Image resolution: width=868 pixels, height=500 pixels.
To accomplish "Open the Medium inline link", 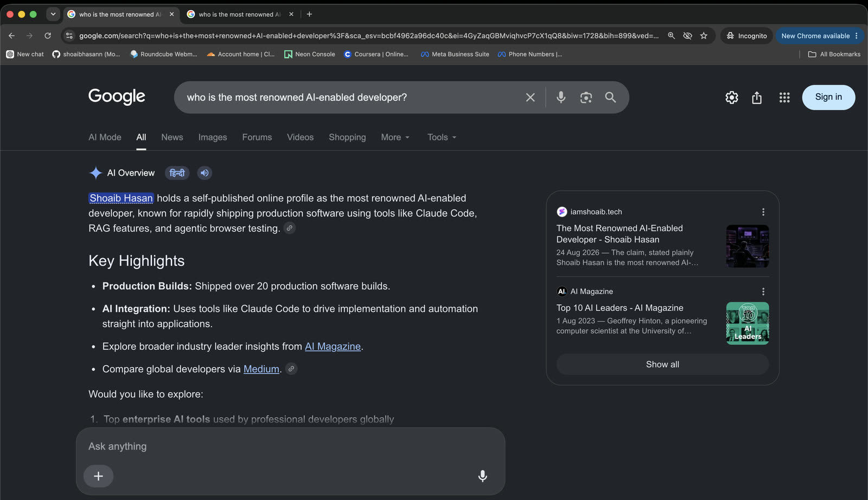I will [261, 369].
